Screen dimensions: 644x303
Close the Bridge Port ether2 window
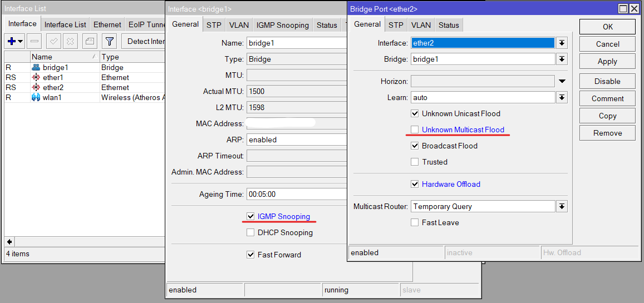click(634, 8)
